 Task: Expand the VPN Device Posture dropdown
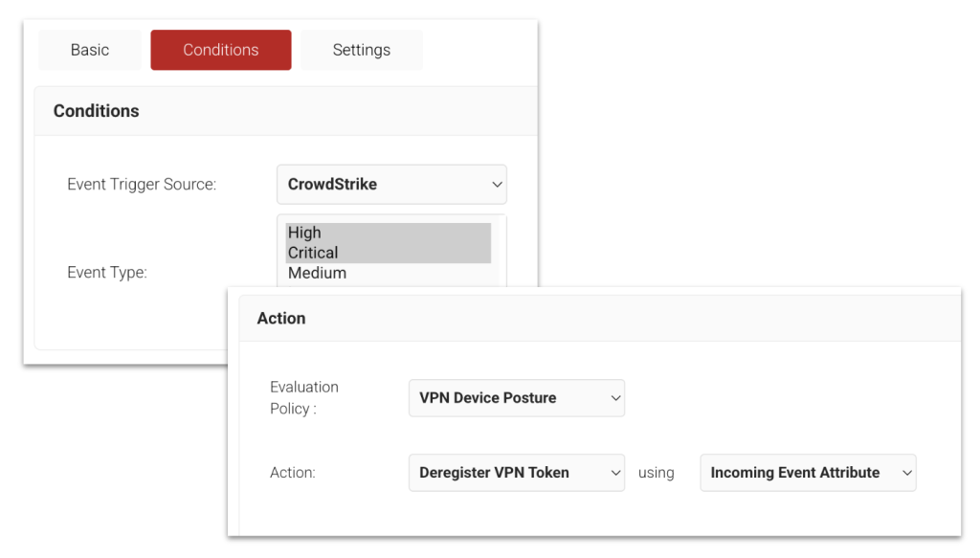coord(507,398)
